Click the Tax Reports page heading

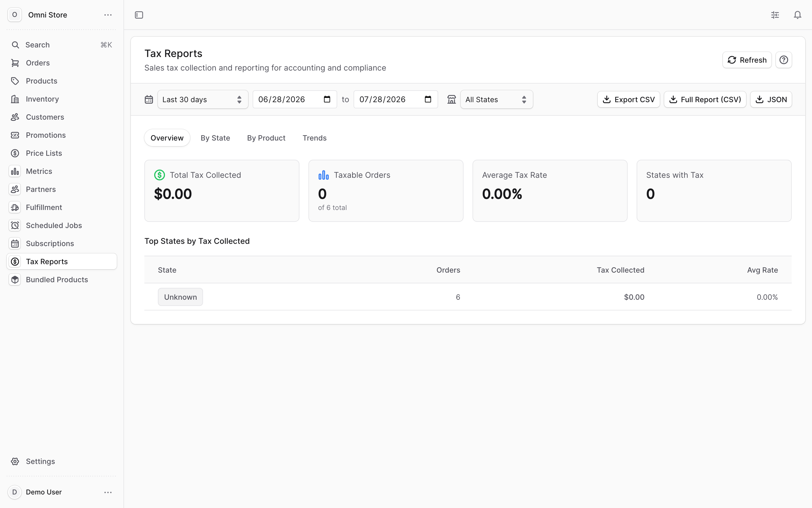point(173,53)
